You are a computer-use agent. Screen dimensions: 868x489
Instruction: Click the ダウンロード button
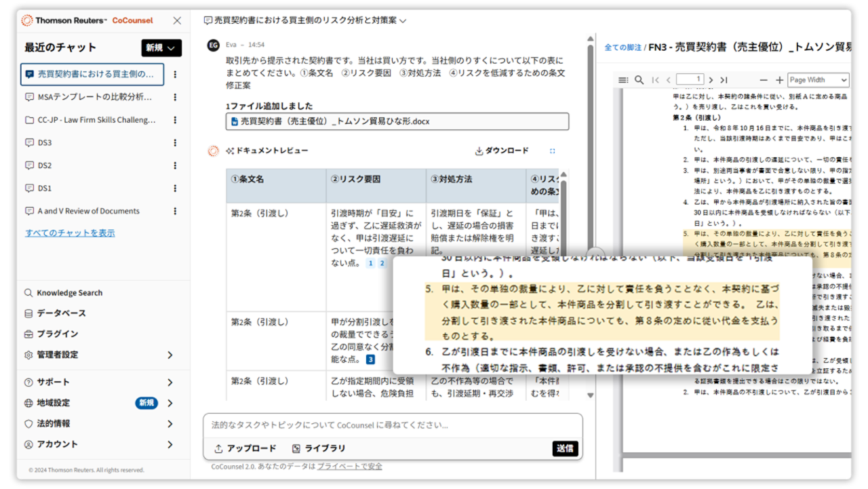pyautogui.click(x=502, y=151)
